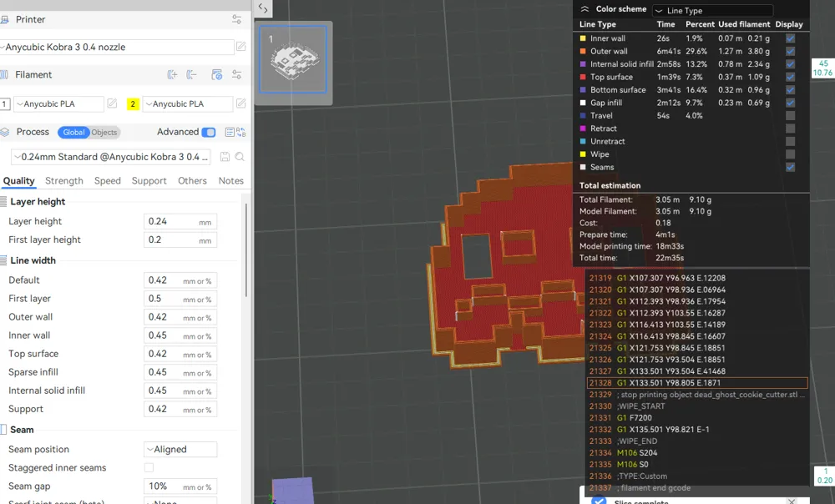The height and width of the screenshot is (504, 835).
Task: Toggle Advanced mode switch
Action: [209, 132]
